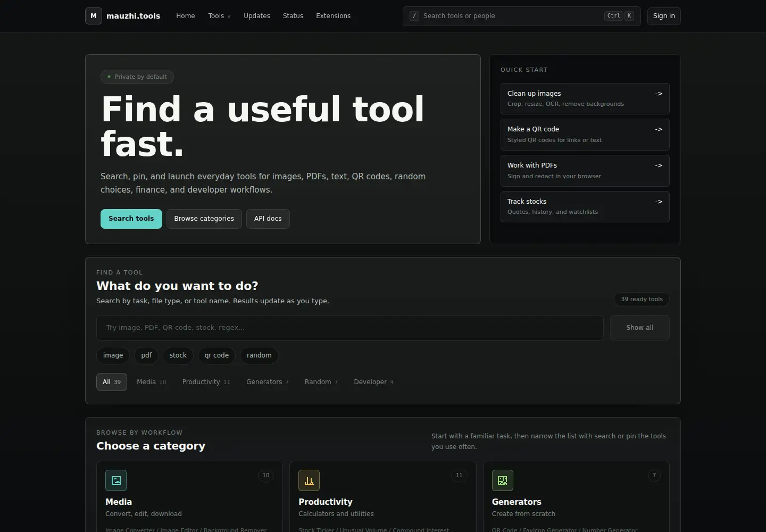The width and height of the screenshot is (766, 532).
Task: Open the Track stocks quick start
Action: [585, 206]
